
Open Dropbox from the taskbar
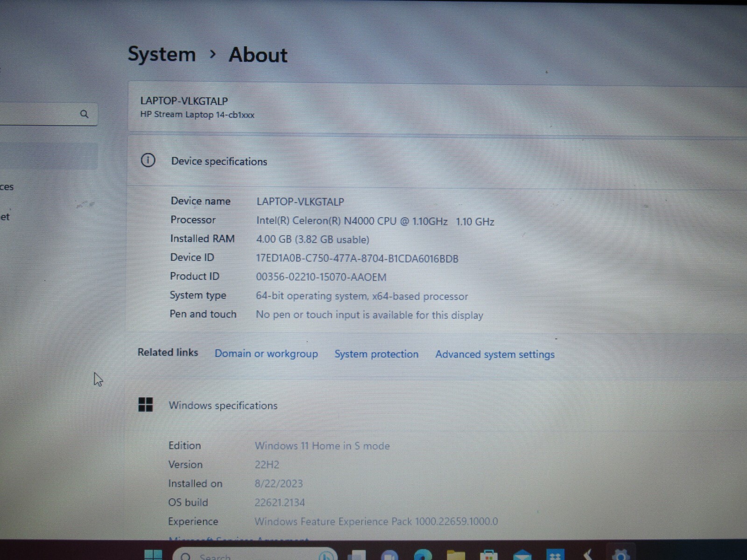(555, 555)
